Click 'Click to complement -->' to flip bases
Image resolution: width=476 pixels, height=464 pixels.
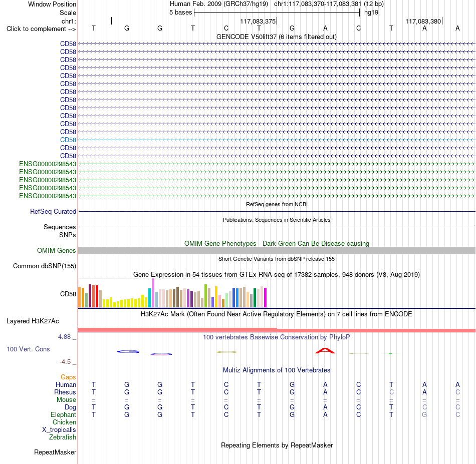pyautogui.click(x=41, y=29)
